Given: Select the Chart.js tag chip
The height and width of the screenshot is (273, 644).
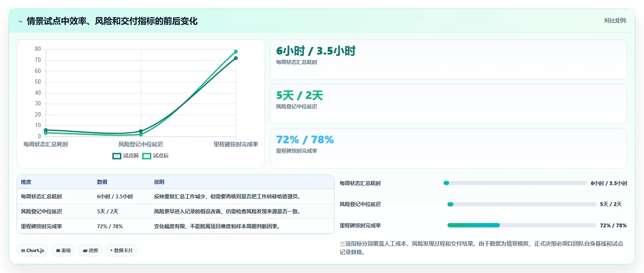Looking at the screenshot, I should 33,250.
